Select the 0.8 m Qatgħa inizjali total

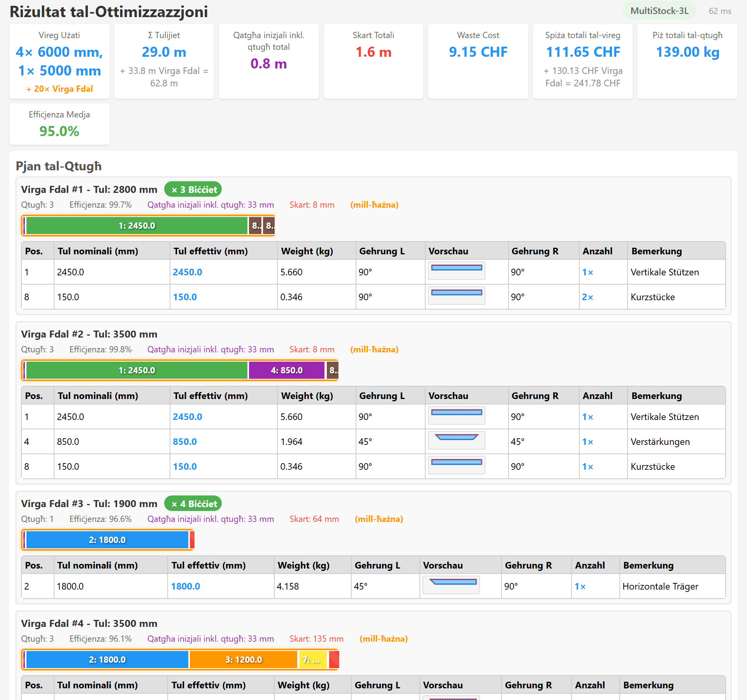point(269,63)
